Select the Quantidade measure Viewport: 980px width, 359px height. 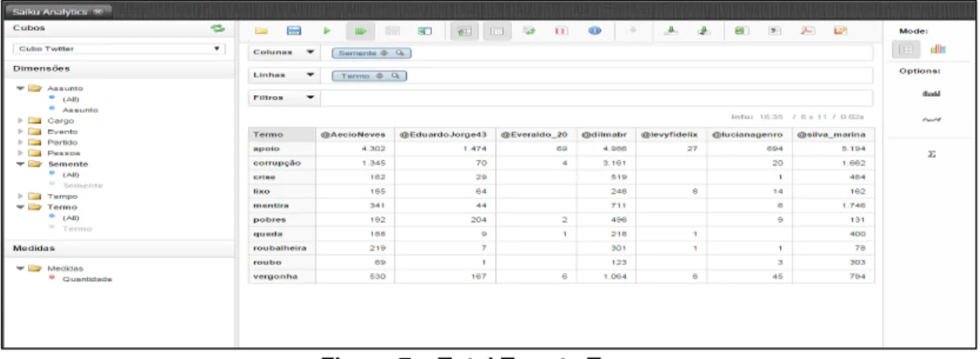(86, 278)
